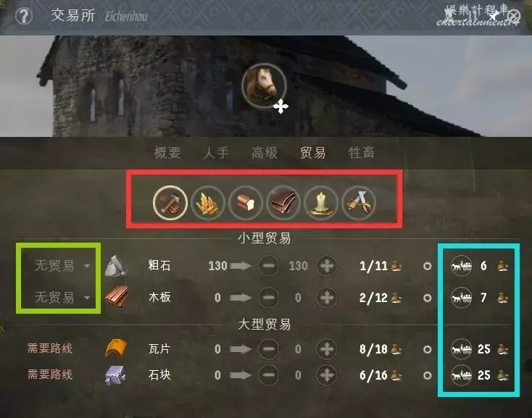Switch to the 概要 tab
The image size is (532, 418).
pos(167,153)
